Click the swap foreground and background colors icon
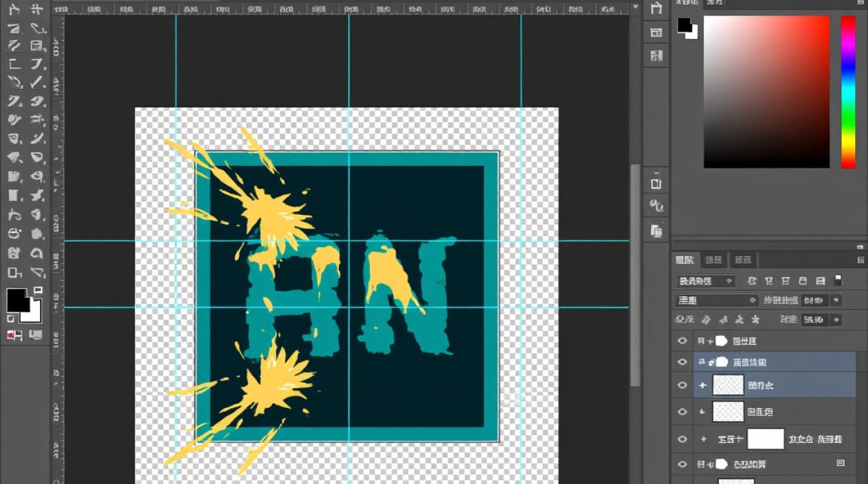This screenshot has height=484, width=868. click(38, 291)
